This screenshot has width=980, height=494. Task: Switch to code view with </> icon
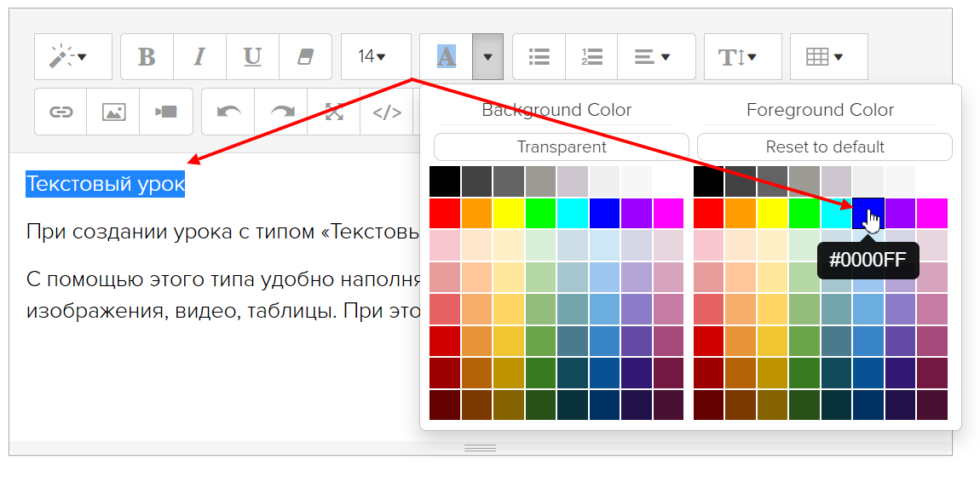tap(387, 112)
